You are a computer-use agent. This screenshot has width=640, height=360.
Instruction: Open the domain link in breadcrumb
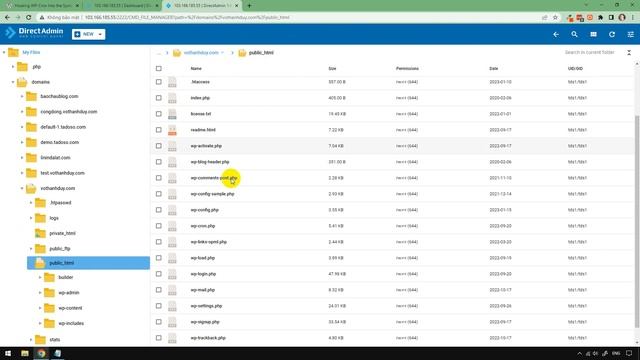click(201, 53)
